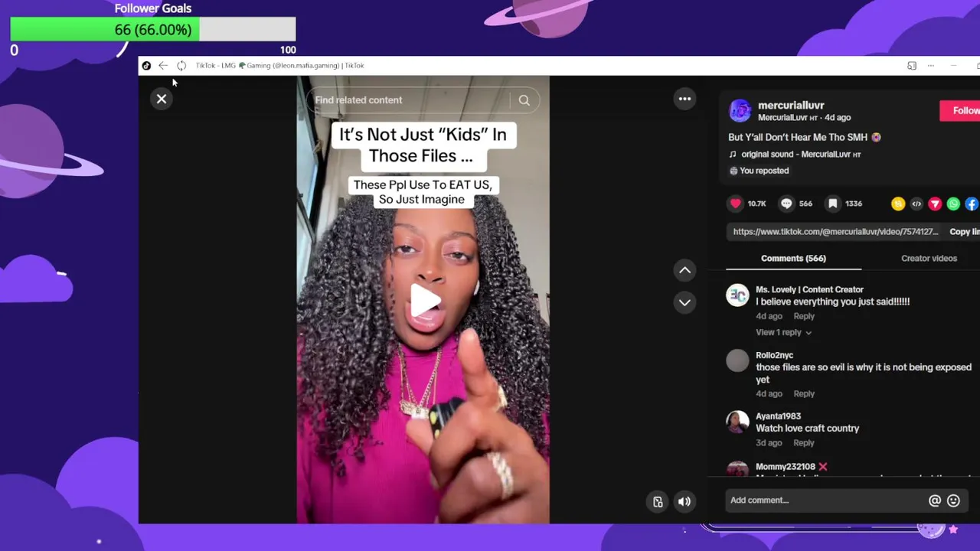
Task: Click the caption 'But Y'all Don't Hear Me Tho SMH'
Action: 798,138
